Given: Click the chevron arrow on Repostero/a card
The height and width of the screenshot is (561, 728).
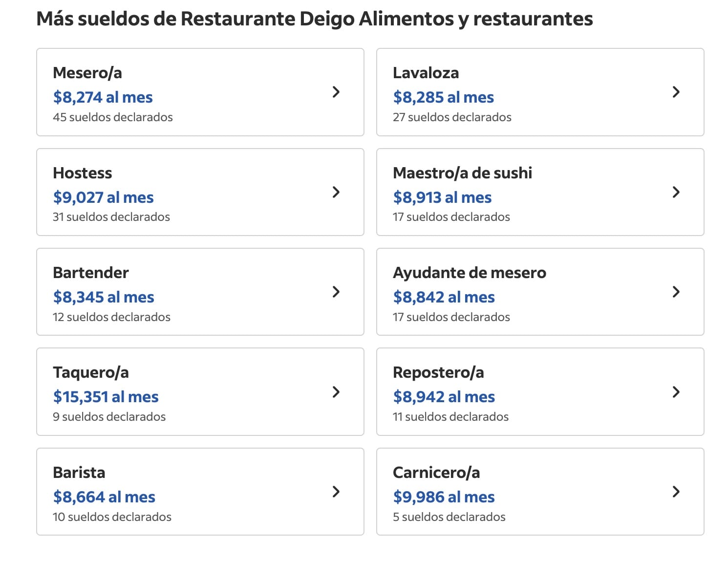Looking at the screenshot, I should (676, 392).
